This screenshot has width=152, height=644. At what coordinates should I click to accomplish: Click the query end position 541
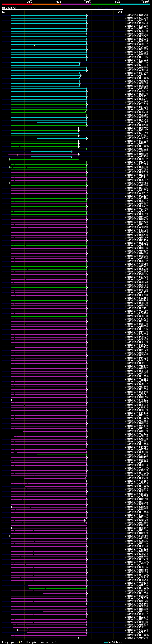(x=120, y=12)
